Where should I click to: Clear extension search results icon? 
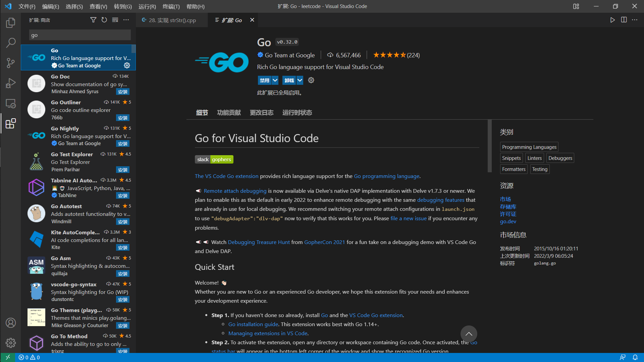coord(115,20)
